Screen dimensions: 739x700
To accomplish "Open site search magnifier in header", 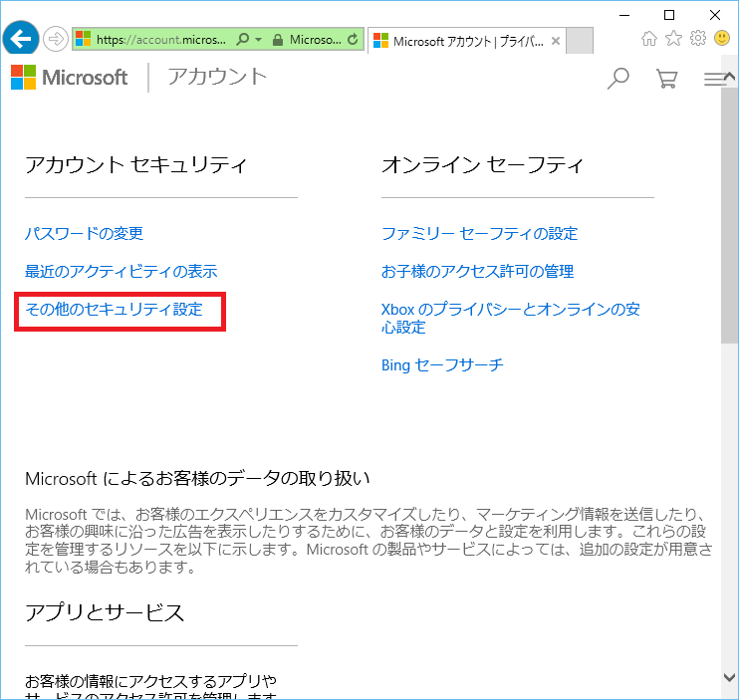I will pos(617,79).
